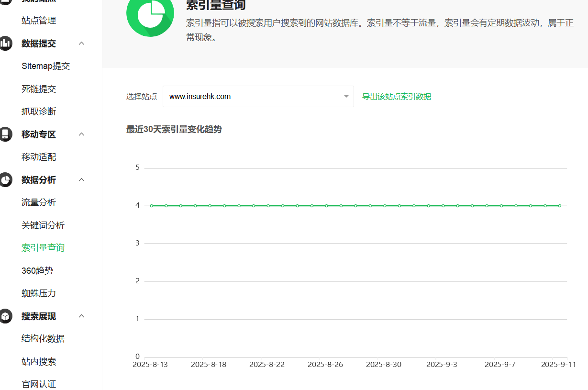The image size is (588, 390).
Task: Click the bar chart icon beside 数据提交
Action: click(5, 44)
